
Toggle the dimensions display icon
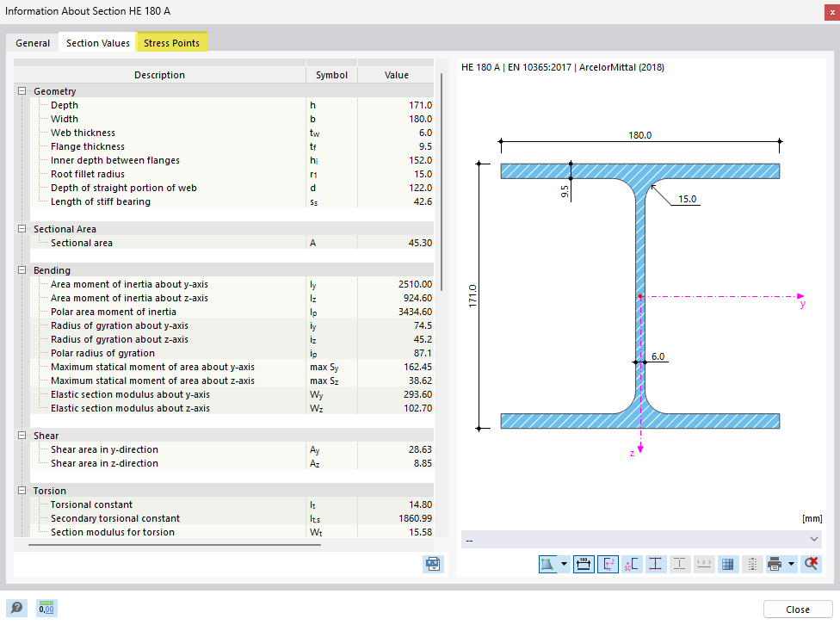tap(584, 564)
